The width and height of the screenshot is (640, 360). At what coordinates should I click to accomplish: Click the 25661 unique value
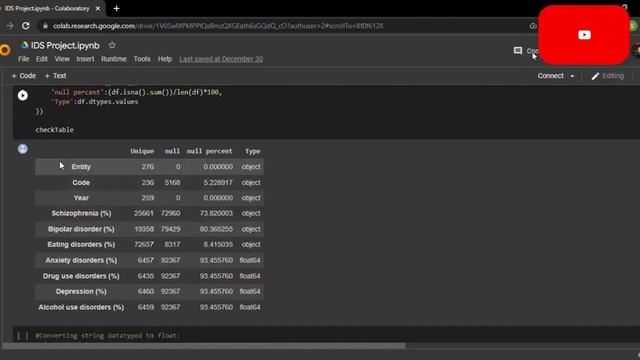144,213
